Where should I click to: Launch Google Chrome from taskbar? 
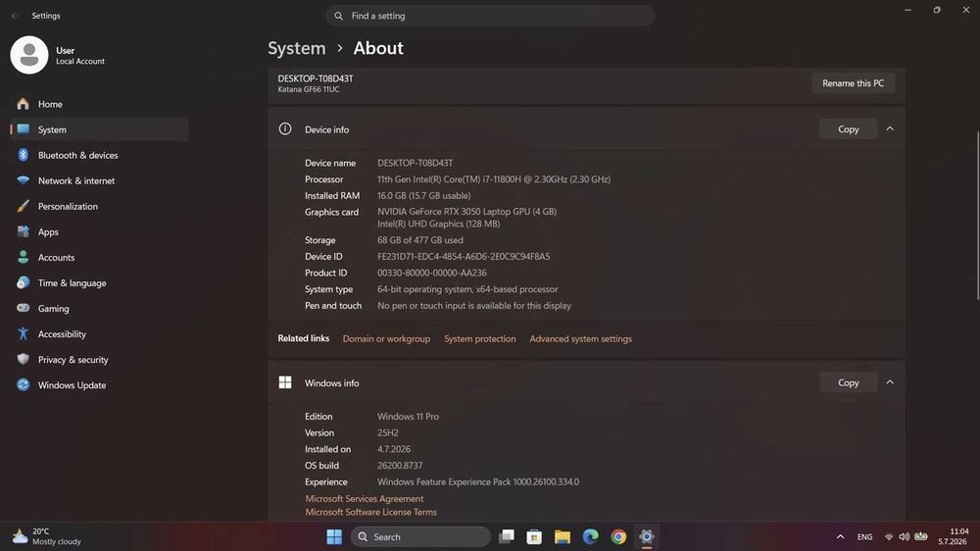click(618, 536)
